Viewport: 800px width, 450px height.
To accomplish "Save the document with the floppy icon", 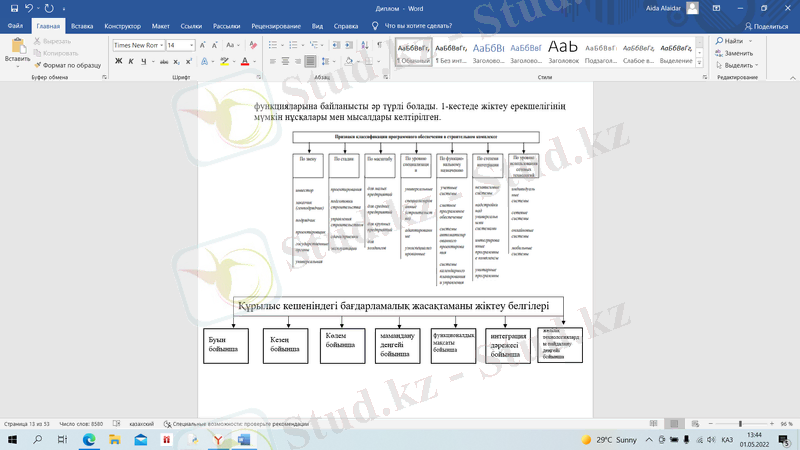I will pyautogui.click(x=14, y=8).
